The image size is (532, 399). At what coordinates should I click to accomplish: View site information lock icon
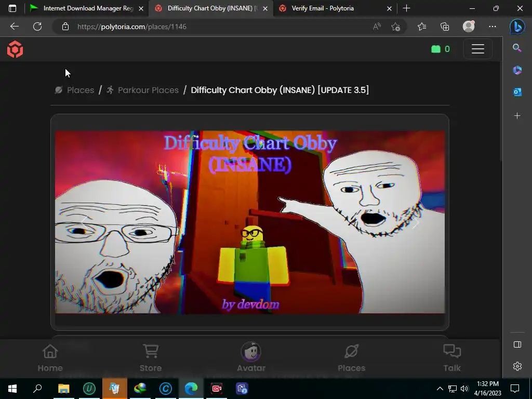click(65, 26)
